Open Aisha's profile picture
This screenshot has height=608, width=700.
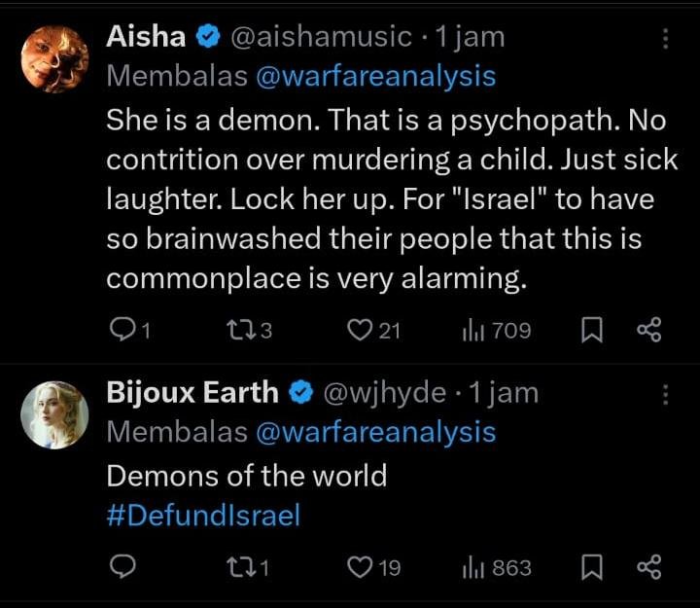pos(54,58)
